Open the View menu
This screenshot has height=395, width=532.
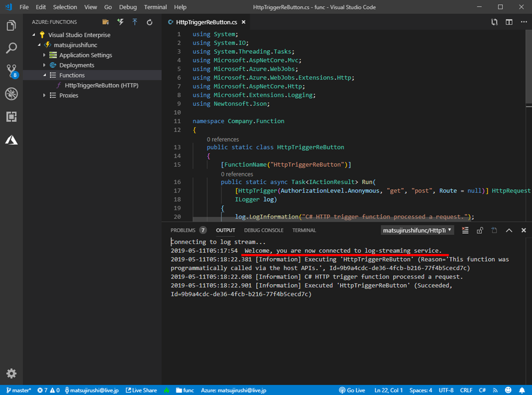pyautogui.click(x=90, y=7)
